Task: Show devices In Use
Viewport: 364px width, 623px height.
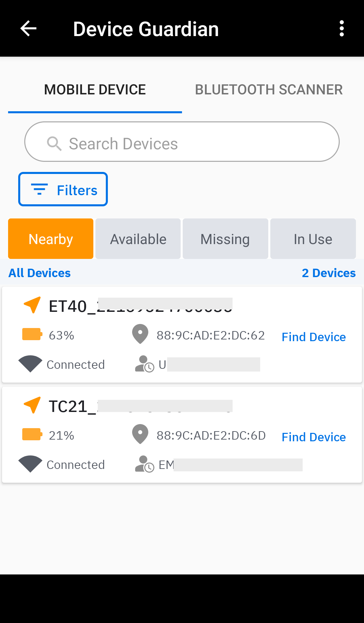Action: [x=313, y=239]
